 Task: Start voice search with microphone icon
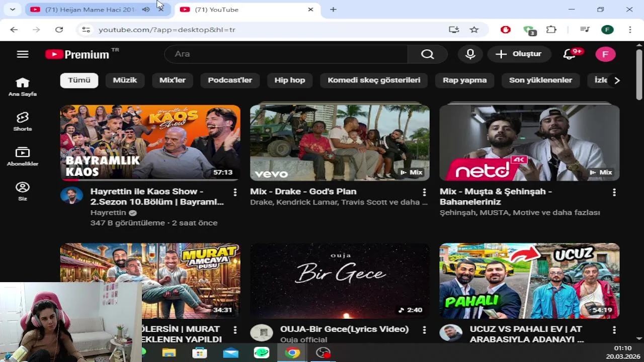point(470,54)
